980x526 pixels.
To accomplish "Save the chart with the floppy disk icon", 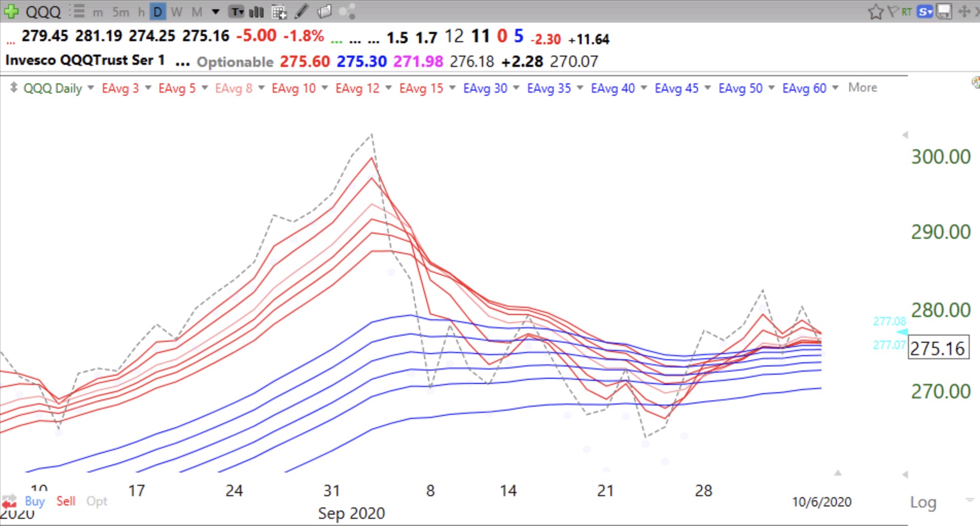I will coord(944,11).
